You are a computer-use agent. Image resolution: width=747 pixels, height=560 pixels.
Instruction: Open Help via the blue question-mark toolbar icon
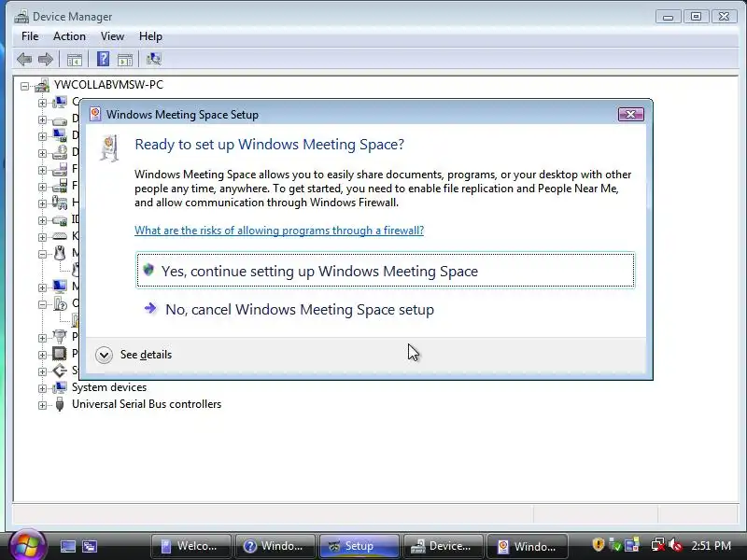pos(103,59)
